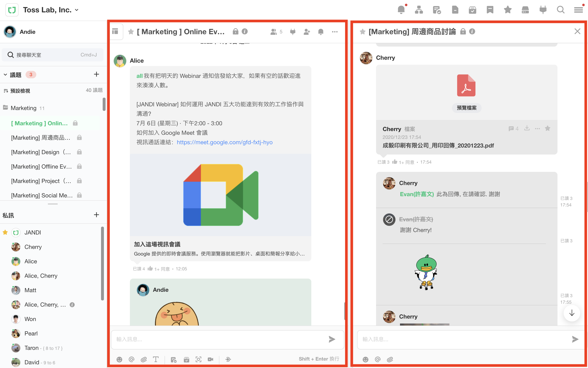
Task: Open [Marketing] Design topic in sidebar
Action: [41, 152]
